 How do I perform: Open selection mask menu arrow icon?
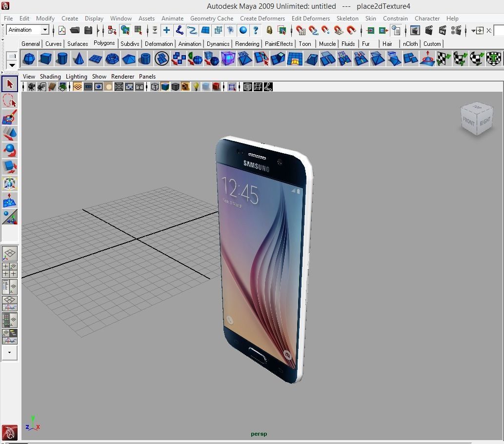click(155, 31)
